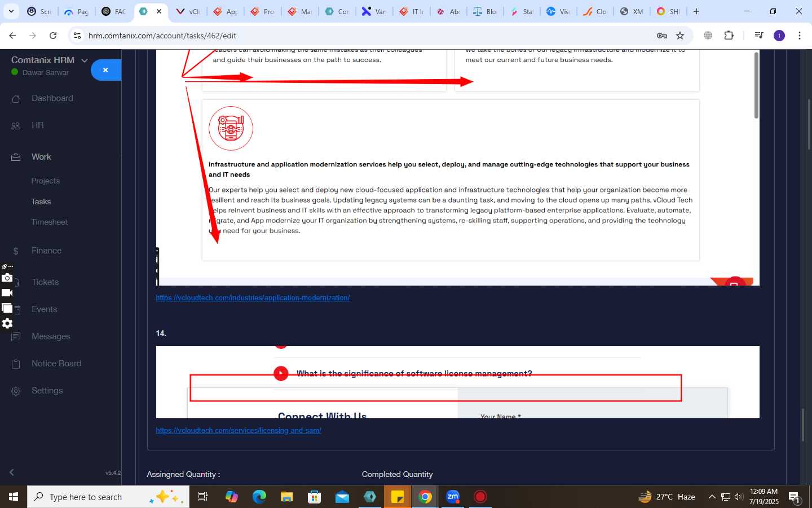This screenshot has width=812, height=508.
Task: Bookmark this page with star icon
Action: tap(680, 36)
